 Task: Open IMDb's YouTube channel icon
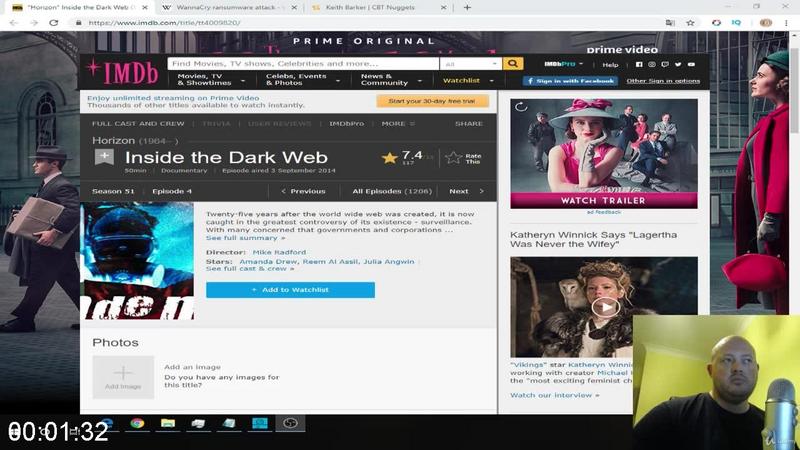point(691,64)
